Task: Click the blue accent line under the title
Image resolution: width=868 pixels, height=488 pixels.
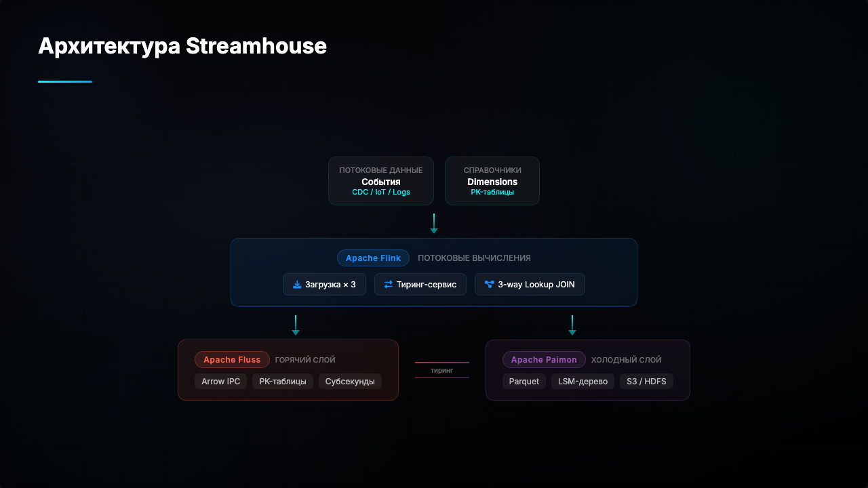Action: pyautogui.click(x=65, y=81)
